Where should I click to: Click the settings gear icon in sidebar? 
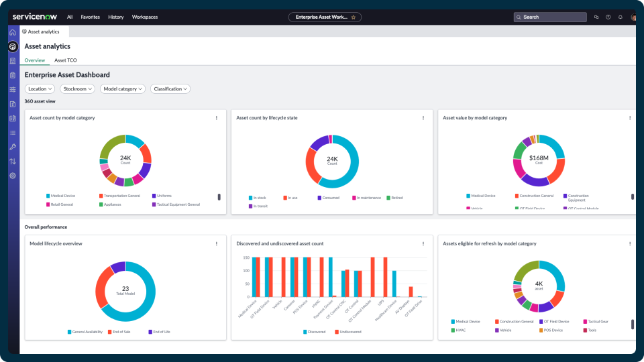point(13,176)
